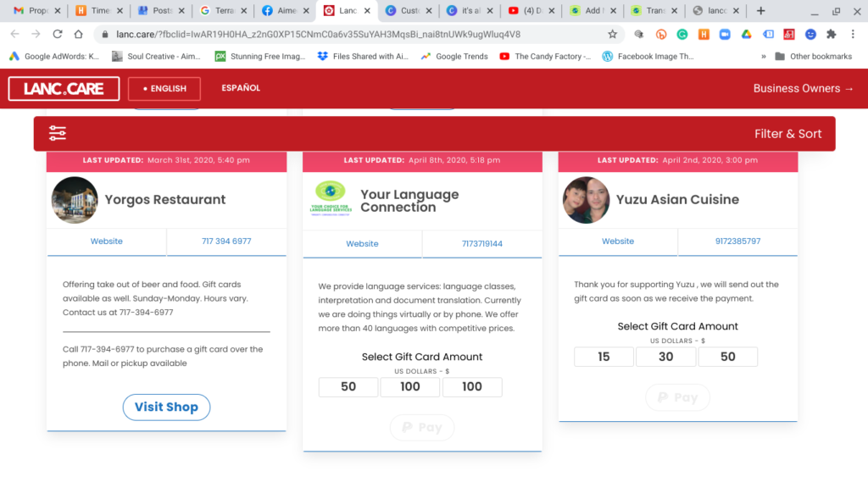Click Your Language Connection logo thumbnail
Screen dimensions: 868x488
point(331,198)
